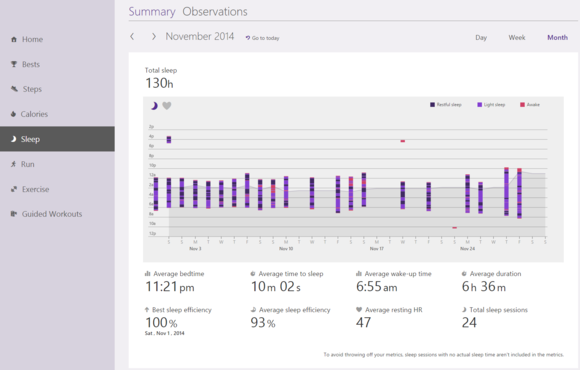Image resolution: width=580 pixels, height=370 pixels.
Task: Click the Awake legend swatch
Action: (x=522, y=105)
